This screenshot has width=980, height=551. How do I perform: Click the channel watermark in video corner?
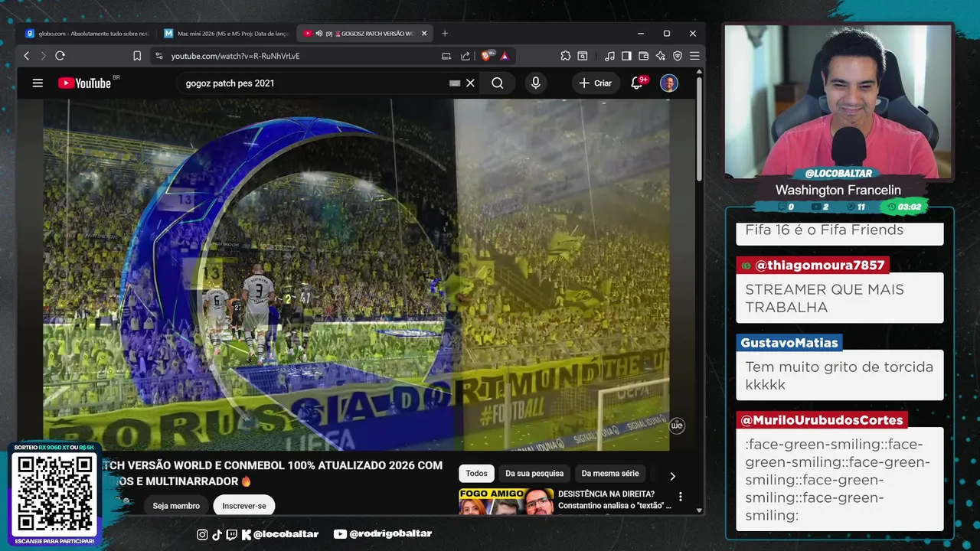pos(677,425)
